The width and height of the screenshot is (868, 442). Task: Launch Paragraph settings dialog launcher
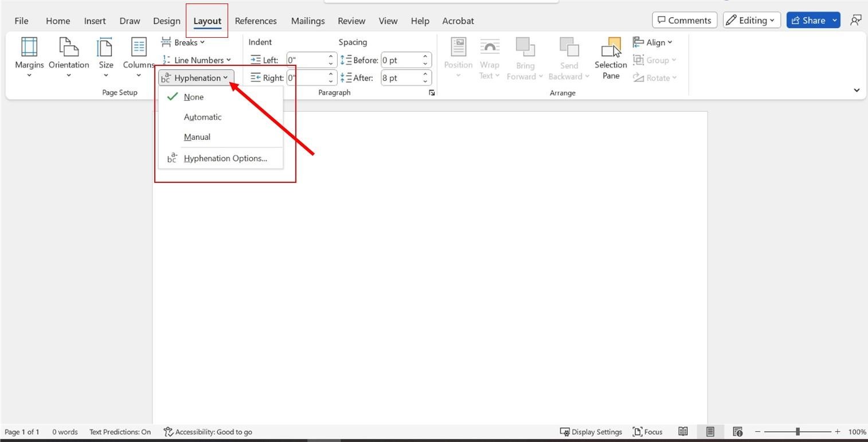coord(432,93)
